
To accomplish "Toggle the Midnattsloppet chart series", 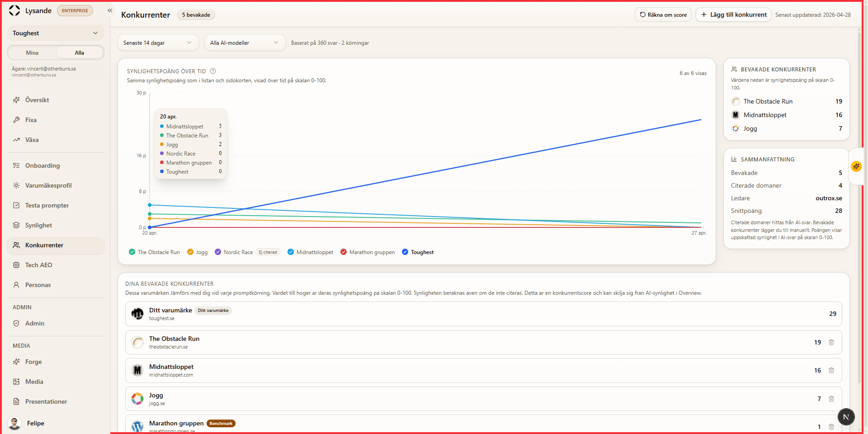I will (x=311, y=252).
